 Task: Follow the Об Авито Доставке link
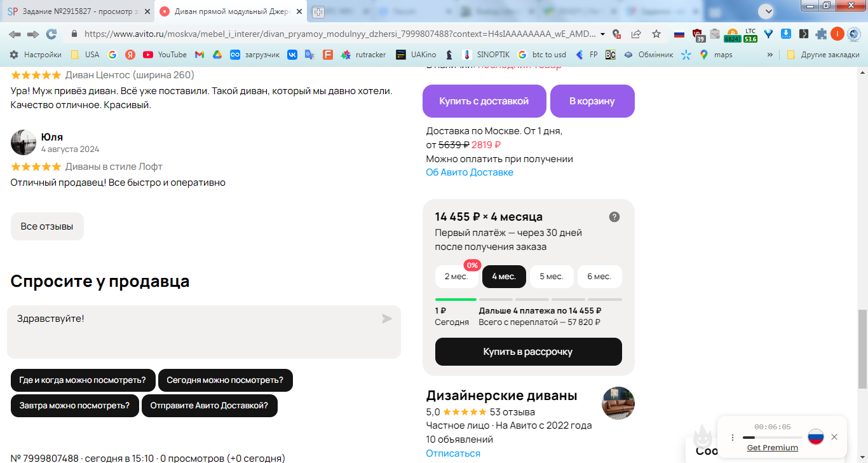[x=470, y=172]
